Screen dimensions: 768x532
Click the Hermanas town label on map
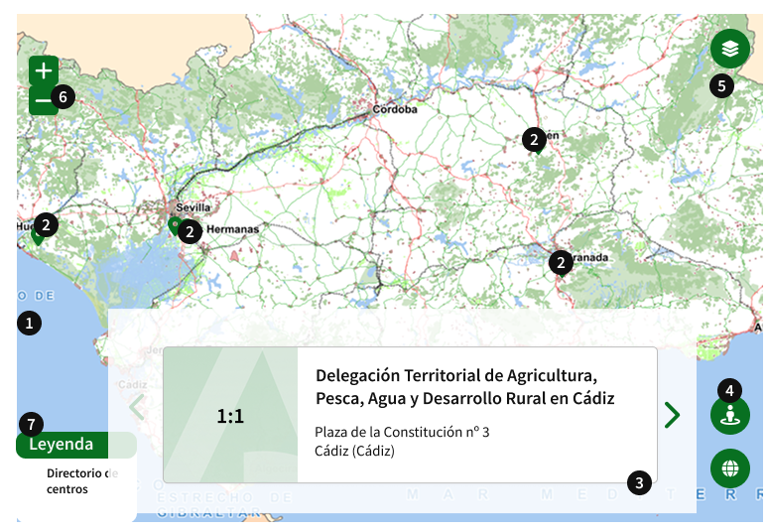232,228
